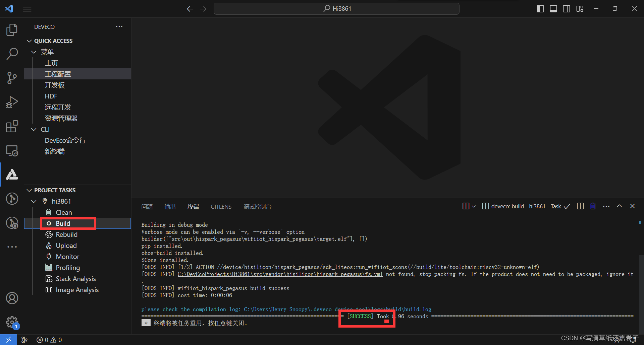Toggle bottom panel layout icon
Viewport: 644px width, 345px height.
point(553,9)
